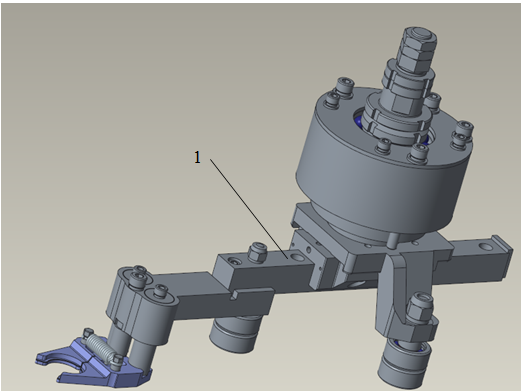Select the blue forked gripper claw part
This screenshot has height=391, width=521.
[x=94, y=366]
